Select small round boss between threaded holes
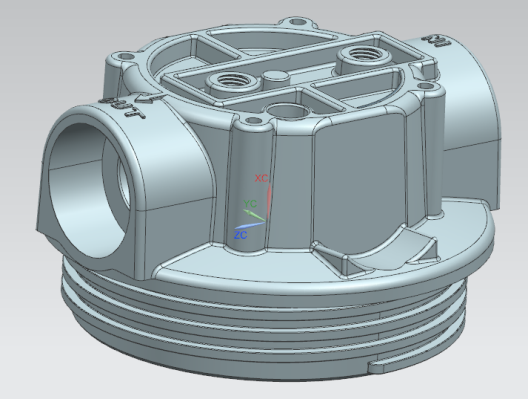 pos(276,75)
